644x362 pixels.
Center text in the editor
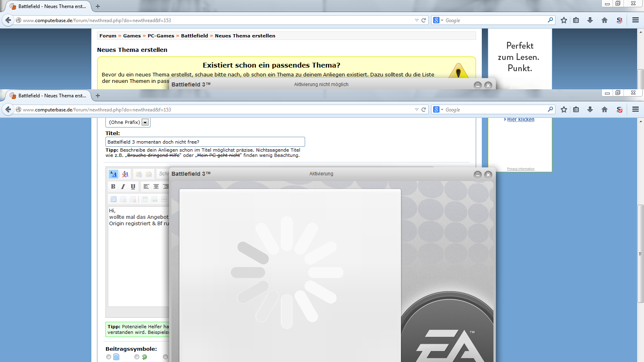pos(156,187)
